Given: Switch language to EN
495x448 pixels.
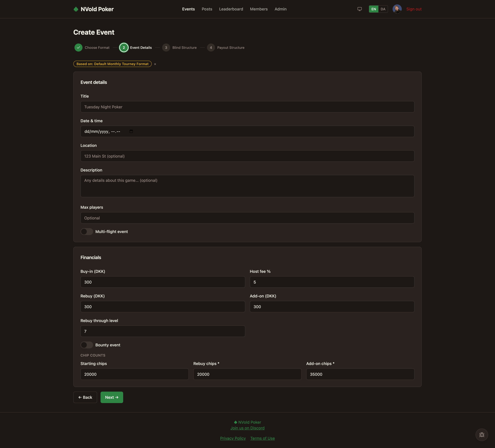Looking at the screenshot, I should tap(373, 9).
